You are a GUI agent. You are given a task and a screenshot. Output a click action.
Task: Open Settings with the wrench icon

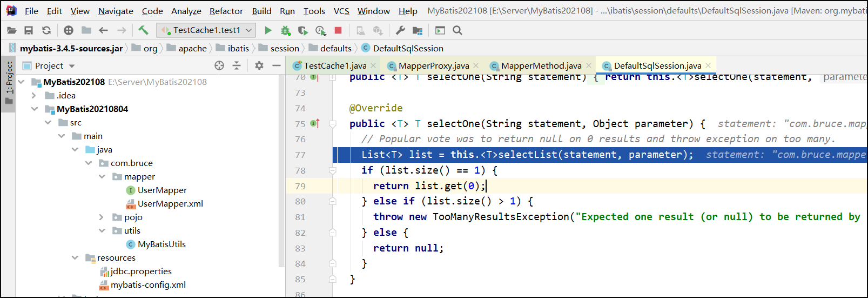[x=400, y=30]
